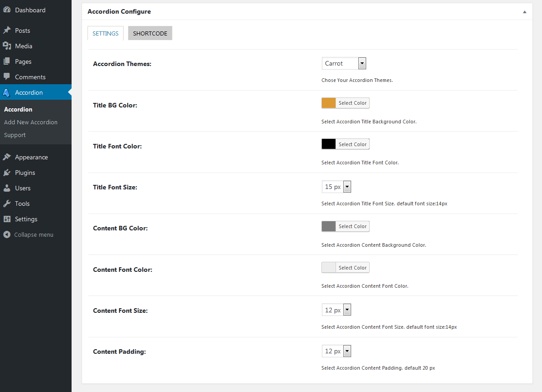This screenshot has width=542, height=392.
Task: Click the black Title Font swatch
Action: pyautogui.click(x=329, y=144)
